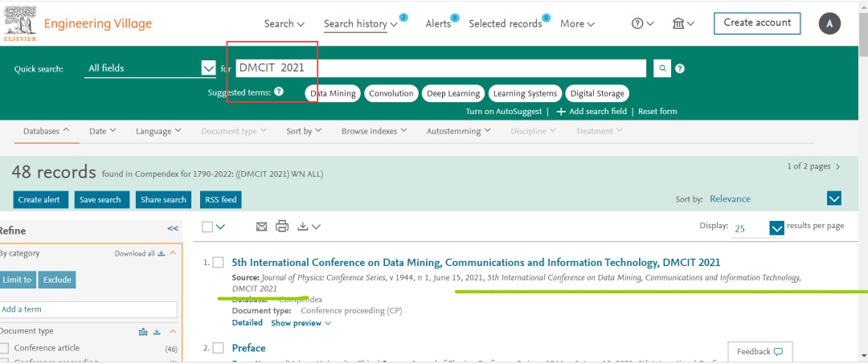Toggle the select-all results checkbox
This screenshot has width=868, height=364.
point(207,227)
